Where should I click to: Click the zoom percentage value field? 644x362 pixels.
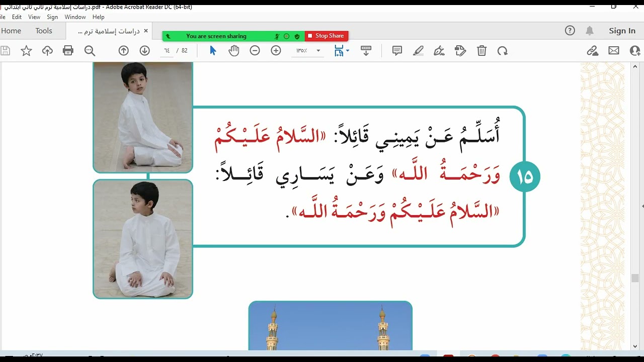[302, 51]
